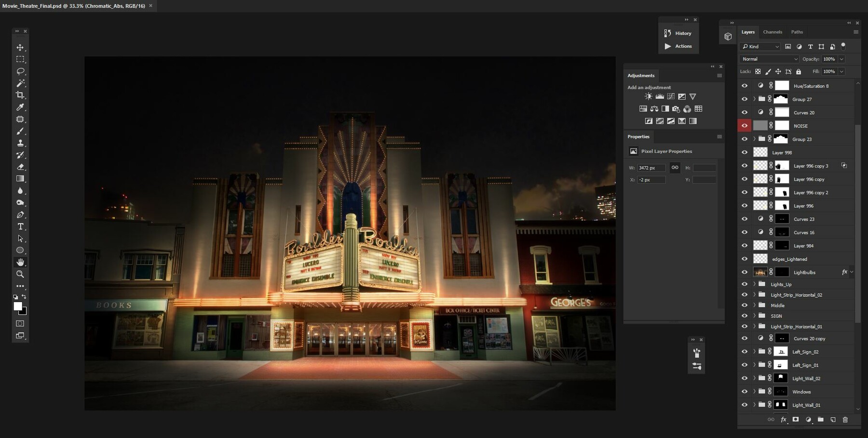Click the Delete Layer trash icon

tap(846, 419)
